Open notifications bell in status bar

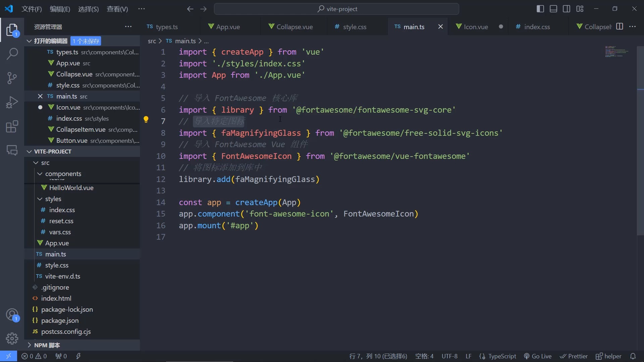[x=633, y=356]
